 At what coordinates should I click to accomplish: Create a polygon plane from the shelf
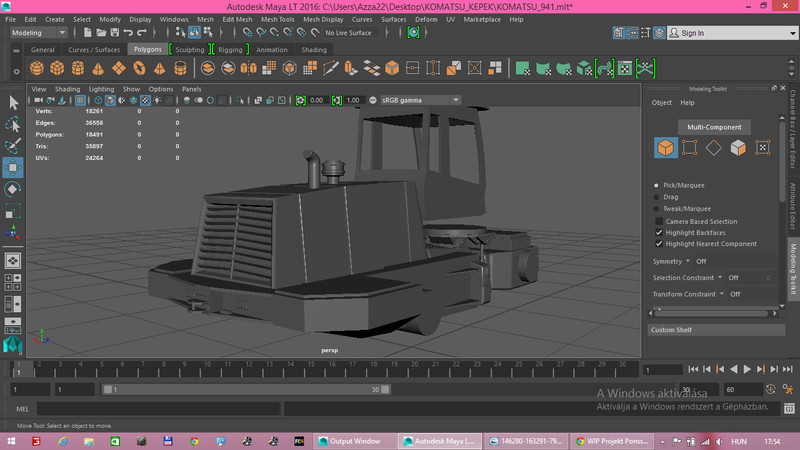tap(118, 68)
